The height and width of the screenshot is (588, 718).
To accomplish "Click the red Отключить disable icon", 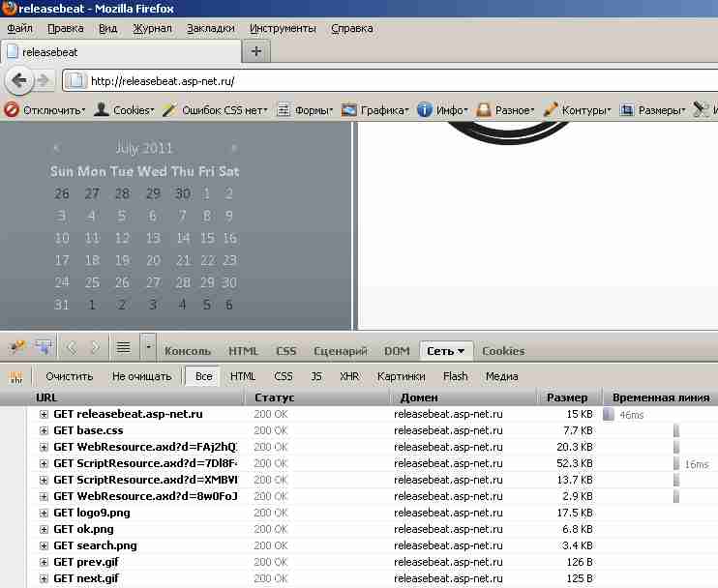I will point(12,110).
